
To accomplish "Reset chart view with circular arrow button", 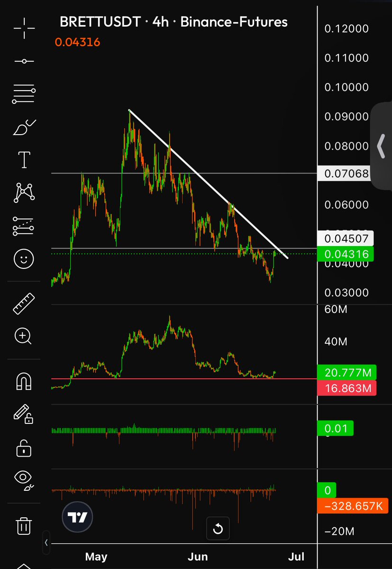I will tap(218, 528).
